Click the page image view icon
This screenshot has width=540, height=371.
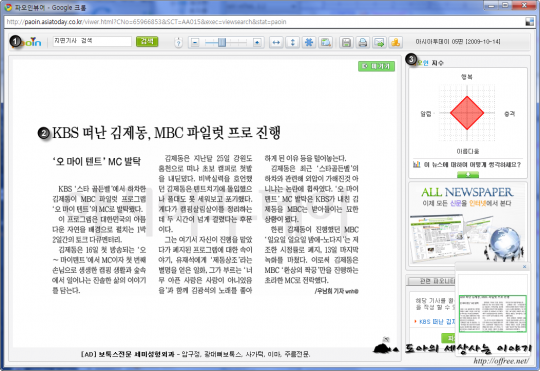click(x=325, y=42)
